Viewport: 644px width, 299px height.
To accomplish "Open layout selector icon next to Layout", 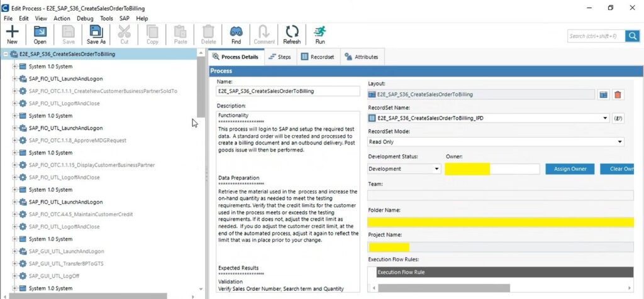I will click(x=603, y=94).
